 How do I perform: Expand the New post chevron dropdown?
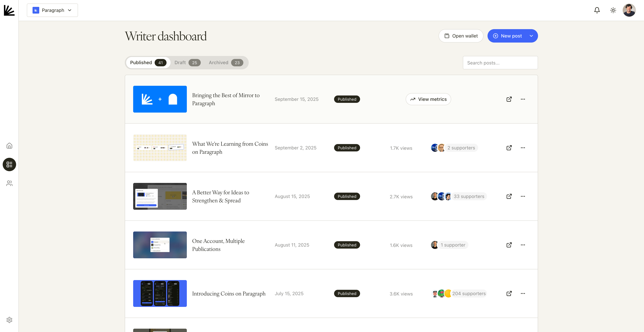click(x=531, y=36)
